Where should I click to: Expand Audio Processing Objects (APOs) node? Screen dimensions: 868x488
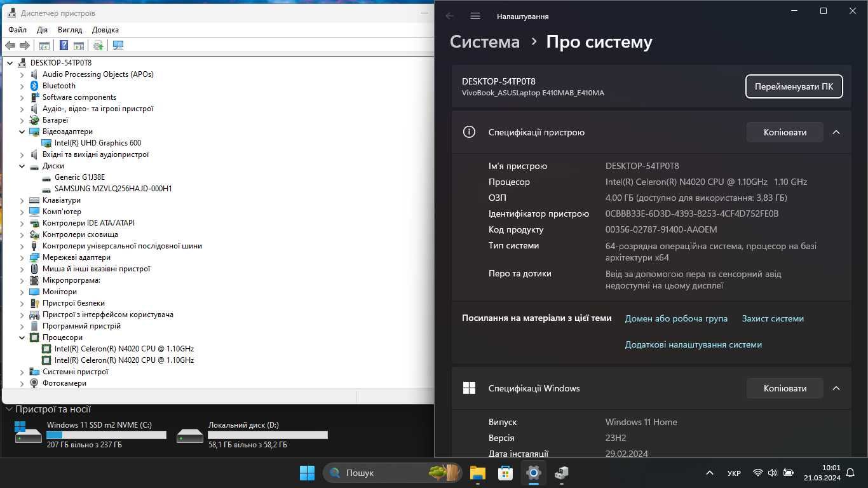(x=22, y=74)
